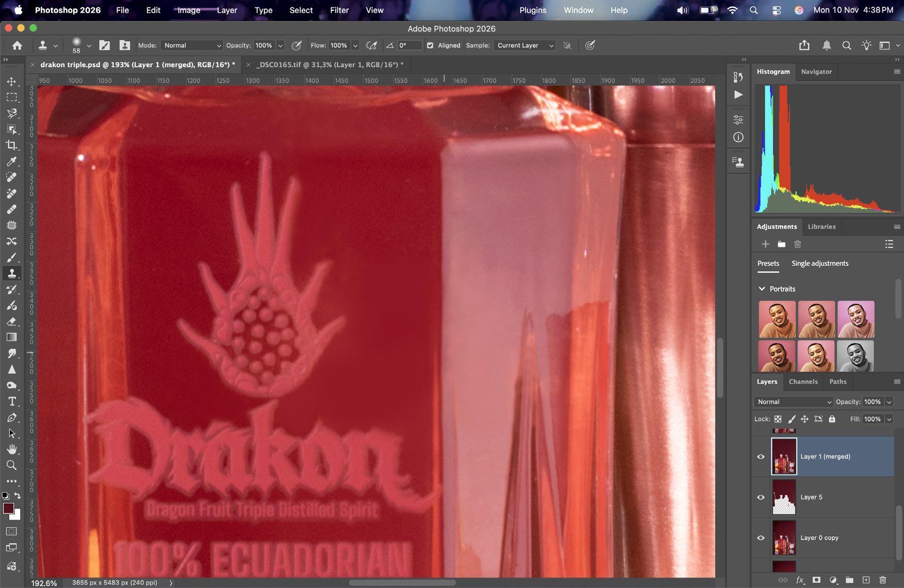Viewport: 904px width, 588px height.
Task: Collapse the Portraits presets group
Action: click(762, 289)
